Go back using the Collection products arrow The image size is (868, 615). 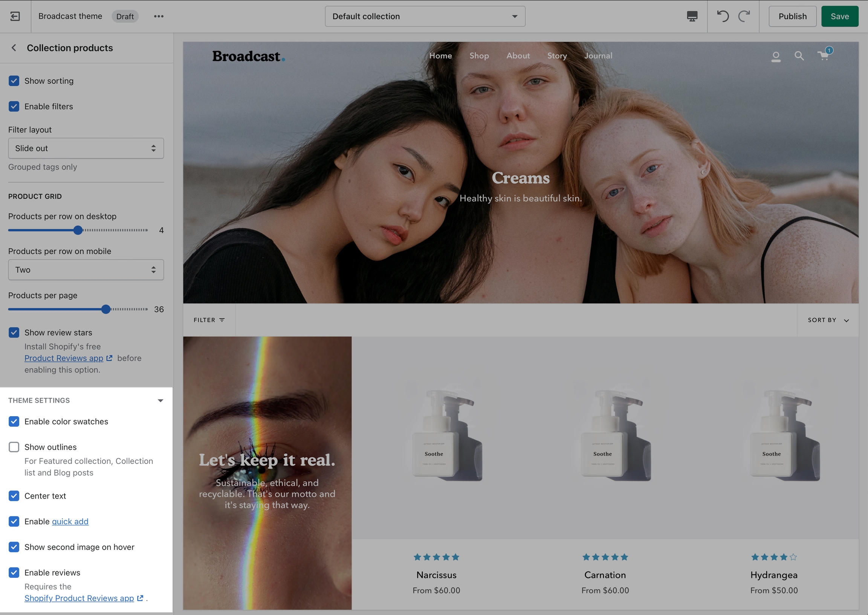click(x=14, y=48)
